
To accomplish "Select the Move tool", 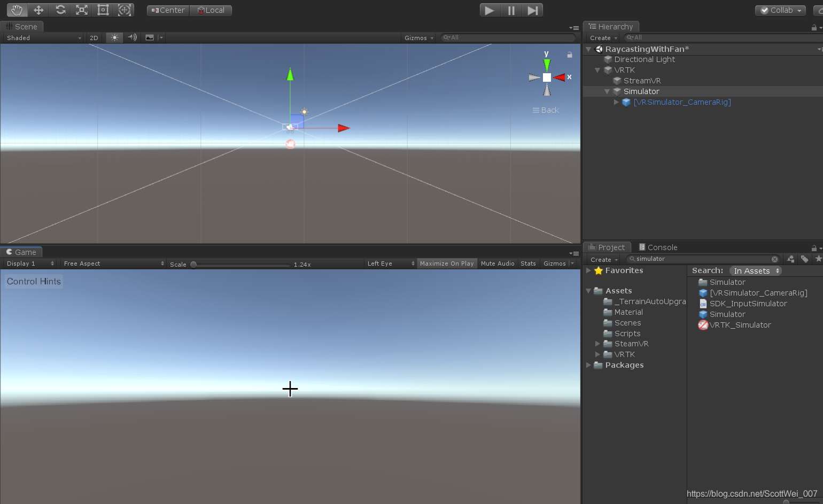I will (x=37, y=10).
